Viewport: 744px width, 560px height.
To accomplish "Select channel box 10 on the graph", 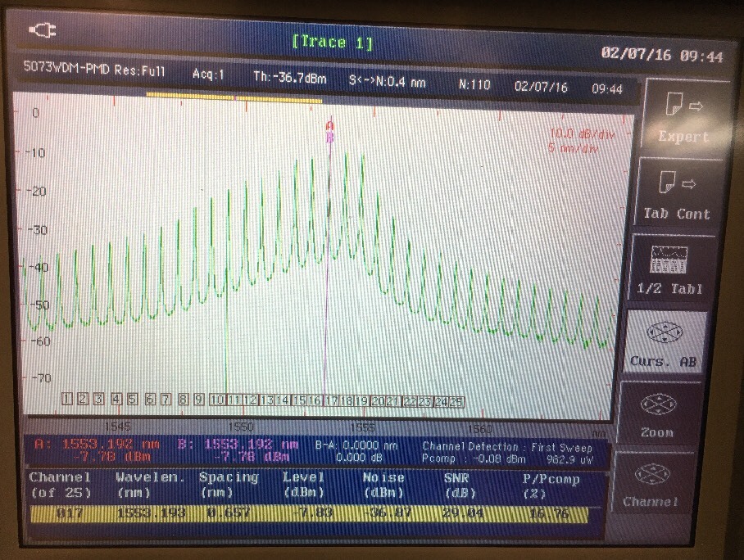I will tap(217, 400).
